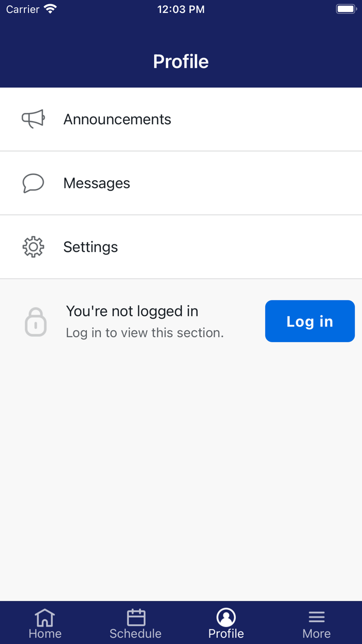The width and height of the screenshot is (362, 644).
Task: Tap the Carrier label in status bar
Action: click(23, 9)
